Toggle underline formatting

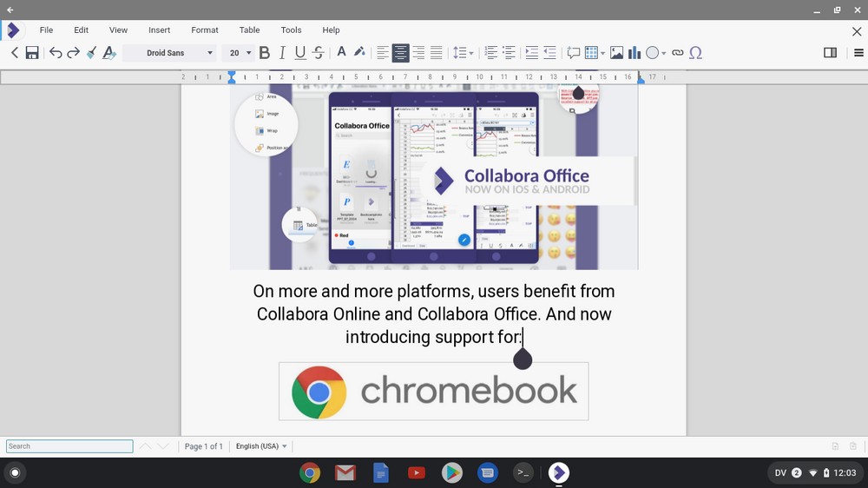point(300,53)
